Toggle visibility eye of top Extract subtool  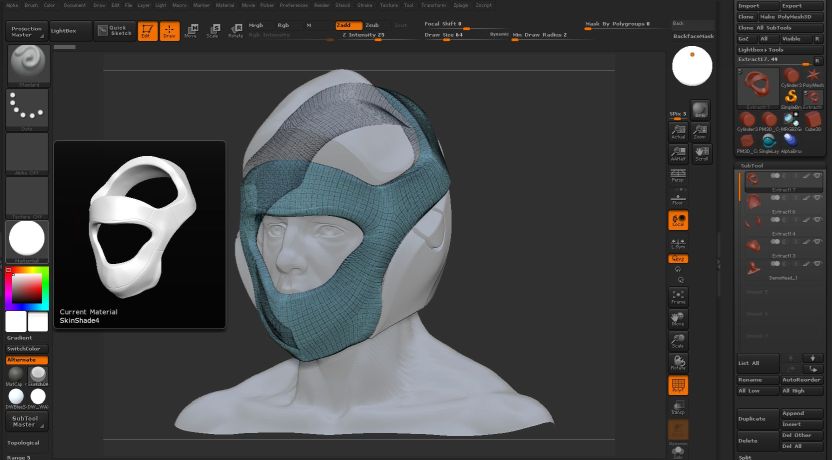[817, 176]
